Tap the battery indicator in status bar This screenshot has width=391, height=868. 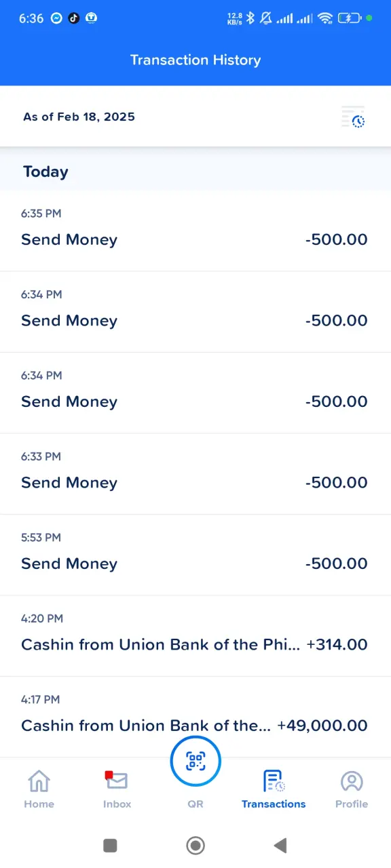[x=350, y=18]
